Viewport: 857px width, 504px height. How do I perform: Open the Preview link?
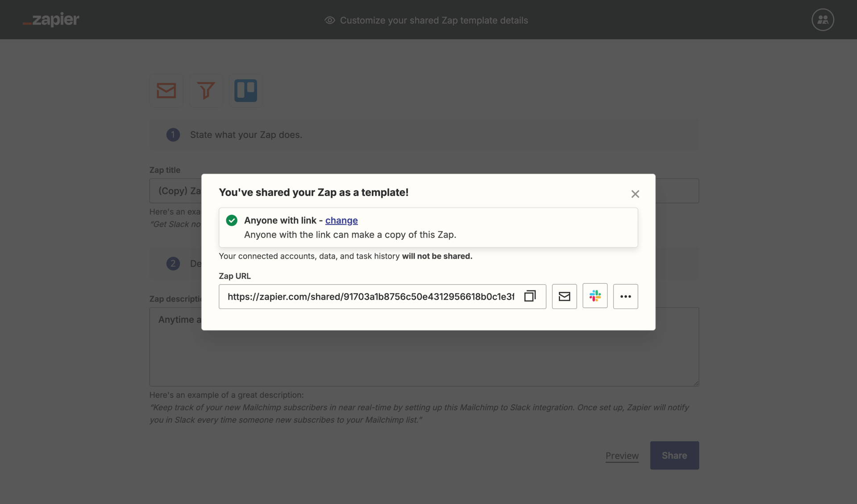coord(622,455)
